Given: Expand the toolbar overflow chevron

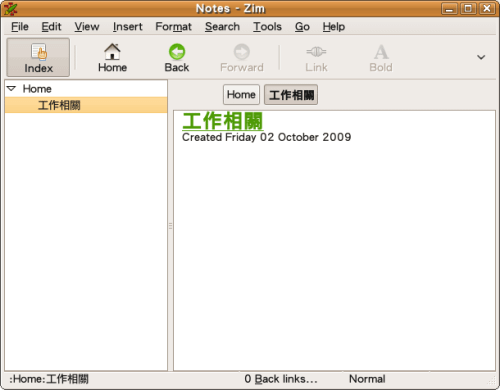Looking at the screenshot, I should click(x=481, y=57).
